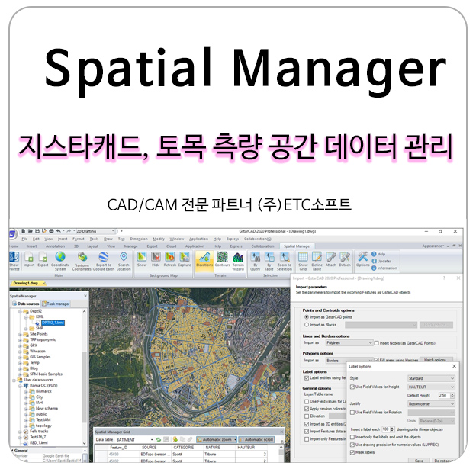Open the Dimension menu

[x=139, y=239]
